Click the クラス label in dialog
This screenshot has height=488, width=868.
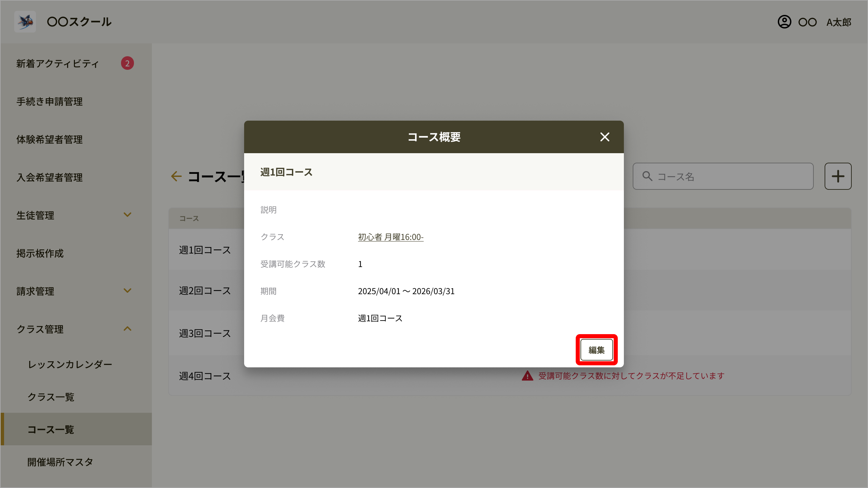273,237
